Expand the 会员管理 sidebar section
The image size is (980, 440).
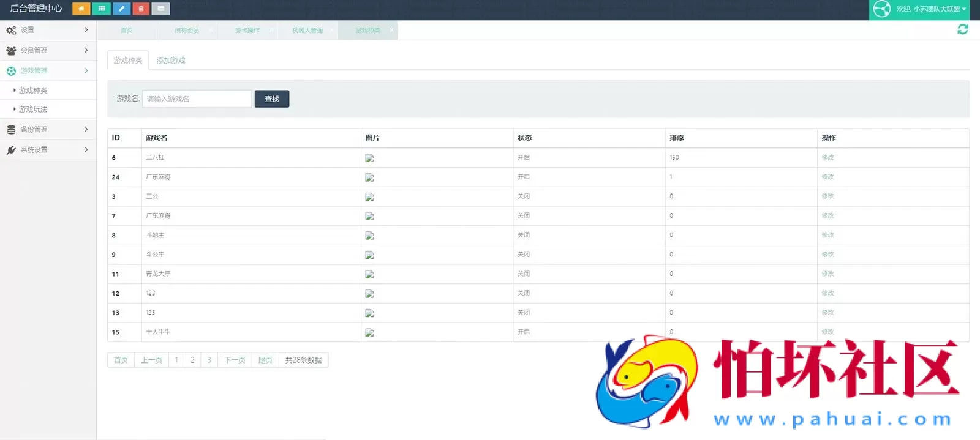coord(48,50)
